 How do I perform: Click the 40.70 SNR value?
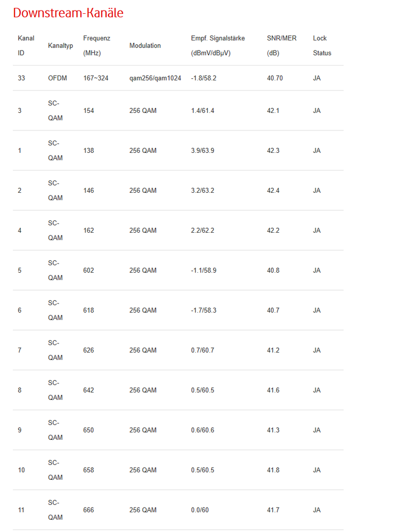pyautogui.click(x=275, y=78)
